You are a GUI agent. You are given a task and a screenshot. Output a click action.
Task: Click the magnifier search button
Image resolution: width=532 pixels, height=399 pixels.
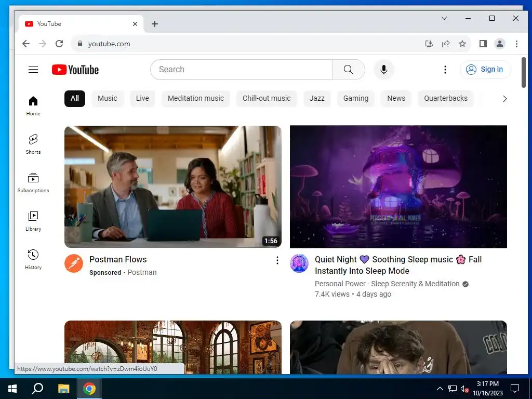point(349,70)
